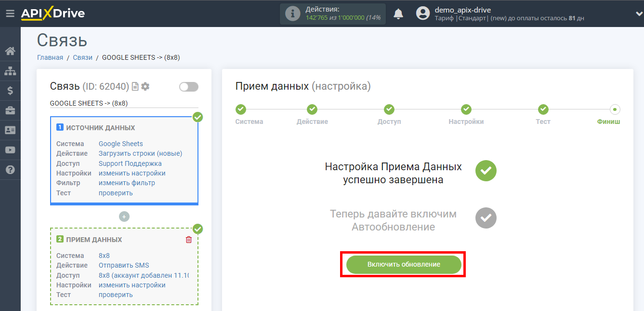Open the billing dollar sidebar icon
Screen dimensions: 644x311
point(10,91)
